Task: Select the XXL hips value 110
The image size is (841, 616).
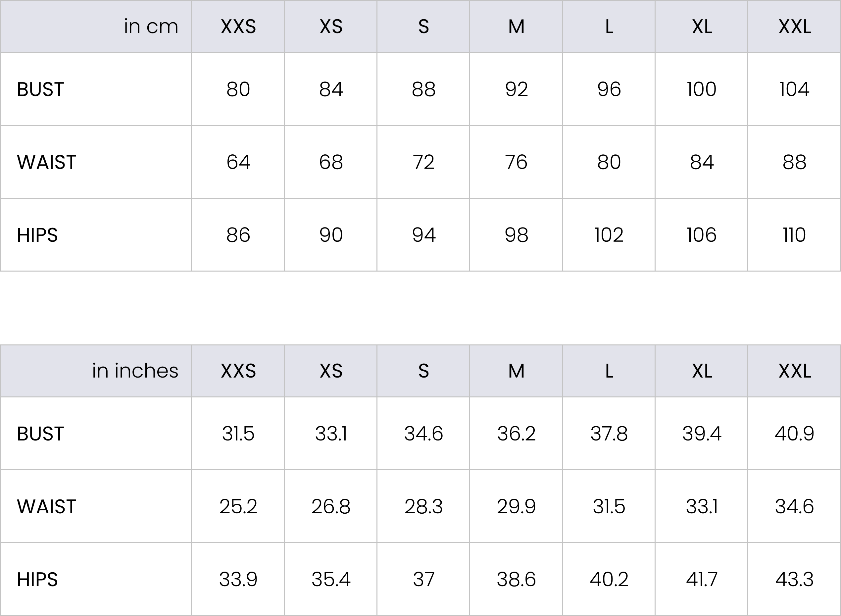Action: tap(794, 235)
